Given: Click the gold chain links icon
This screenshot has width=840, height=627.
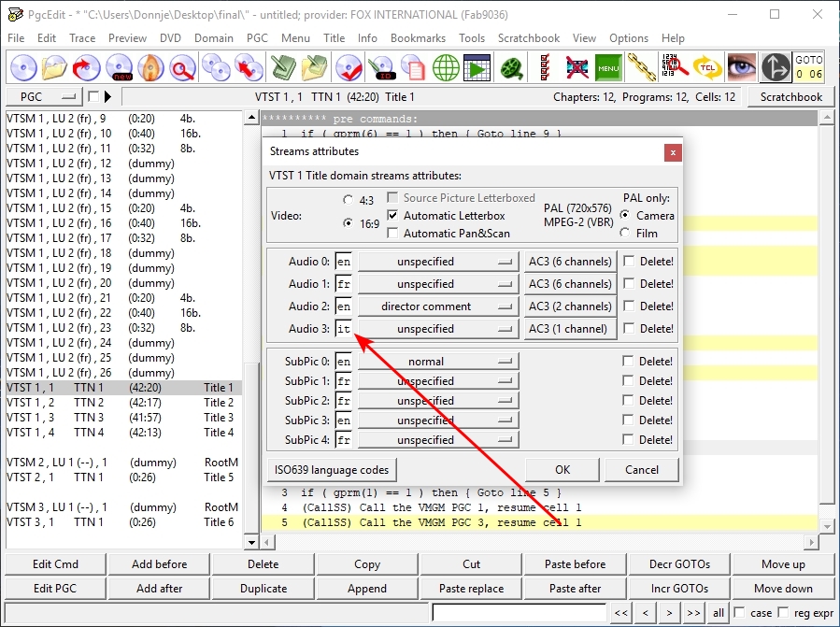Looking at the screenshot, I should [x=642, y=68].
